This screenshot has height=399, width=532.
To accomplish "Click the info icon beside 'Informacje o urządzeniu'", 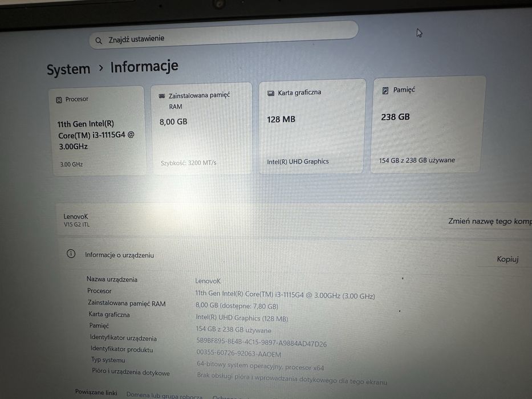I will point(71,254).
